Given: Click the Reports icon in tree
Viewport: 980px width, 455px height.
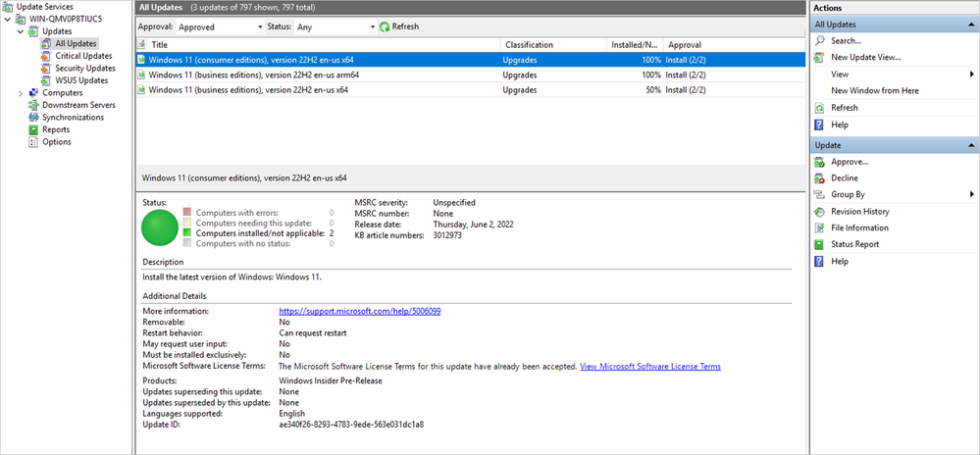Looking at the screenshot, I should click(33, 129).
